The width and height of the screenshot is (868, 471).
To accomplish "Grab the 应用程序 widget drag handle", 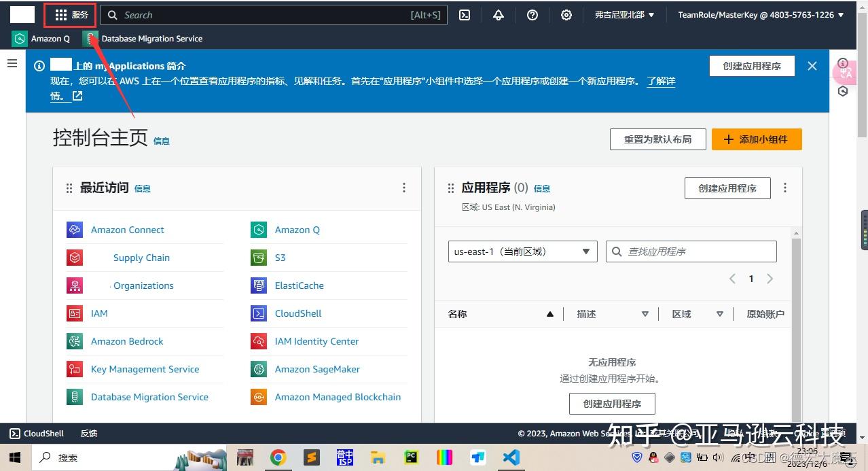I will pyautogui.click(x=450, y=188).
